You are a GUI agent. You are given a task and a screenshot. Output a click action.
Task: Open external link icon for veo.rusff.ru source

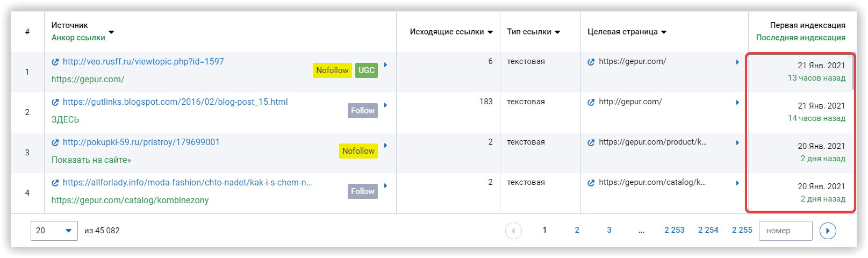point(55,62)
